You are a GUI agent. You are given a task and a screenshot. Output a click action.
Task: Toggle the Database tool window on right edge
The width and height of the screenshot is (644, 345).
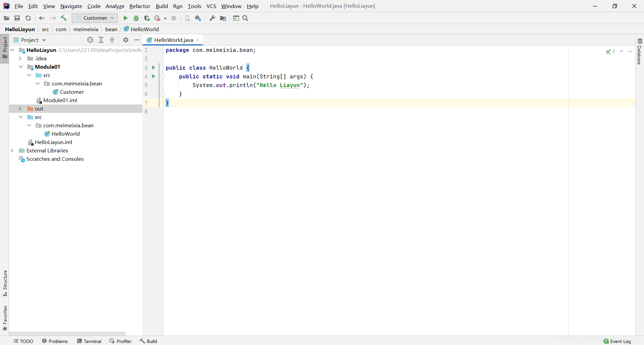click(640, 52)
